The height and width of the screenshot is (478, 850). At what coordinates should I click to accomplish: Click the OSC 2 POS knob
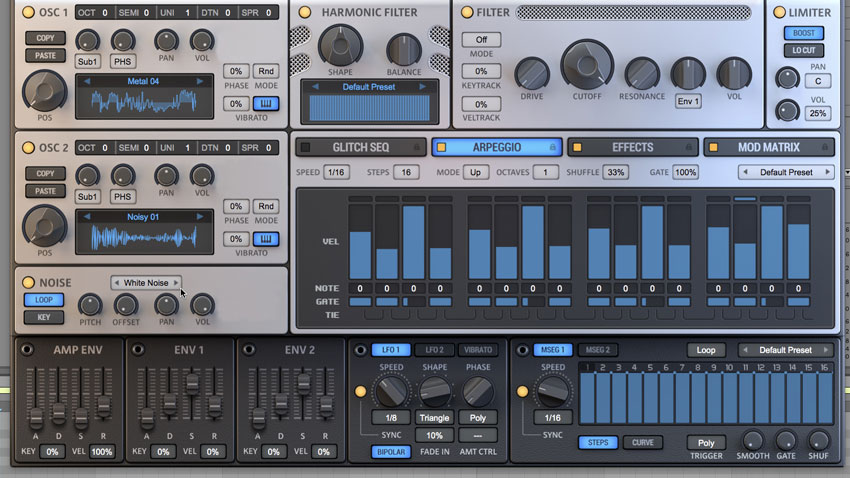coord(44,227)
